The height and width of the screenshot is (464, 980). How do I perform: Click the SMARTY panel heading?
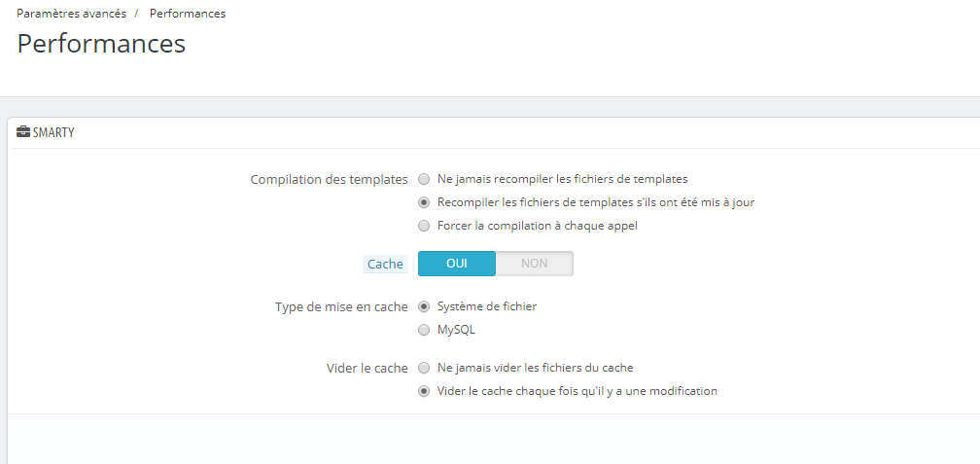click(53, 132)
